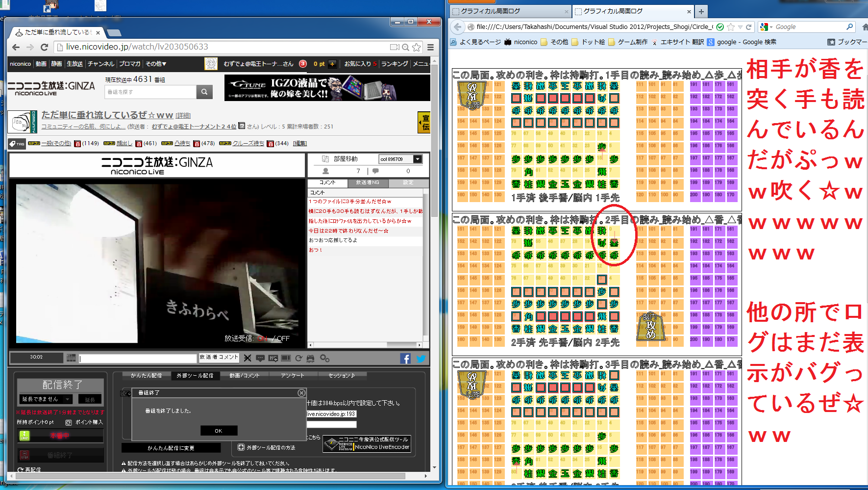This screenshot has height=490, width=868.
Task: Open the player settings gears icon
Action: tap(324, 359)
